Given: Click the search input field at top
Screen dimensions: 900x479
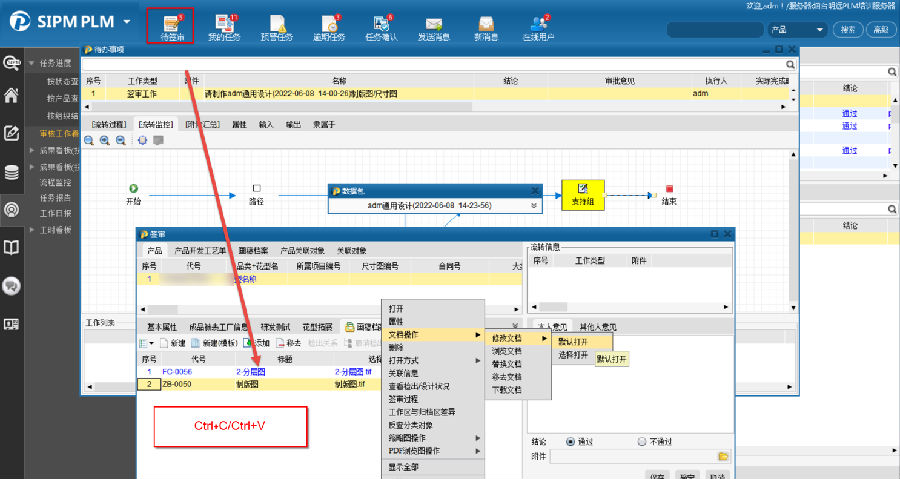Looking at the screenshot, I should pyautogui.click(x=714, y=30).
